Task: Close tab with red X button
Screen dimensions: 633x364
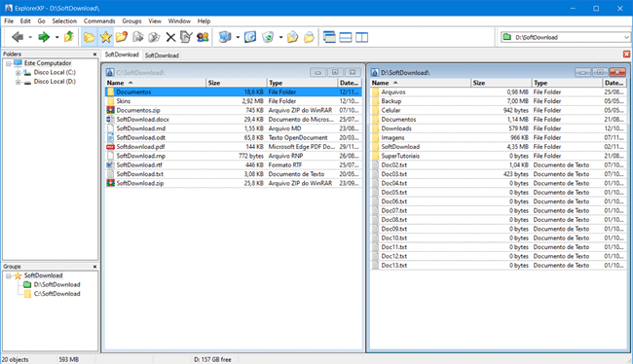Action: (x=626, y=55)
